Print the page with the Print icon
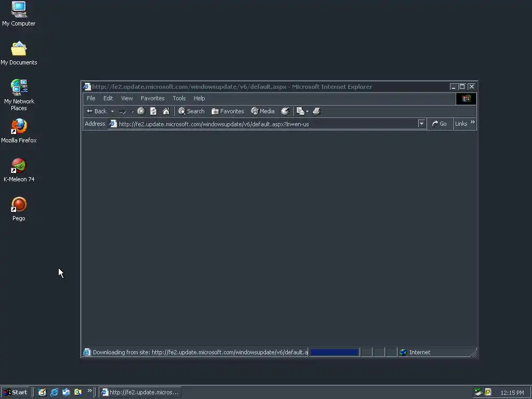This screenshot has width=532, height=399. 317,111
